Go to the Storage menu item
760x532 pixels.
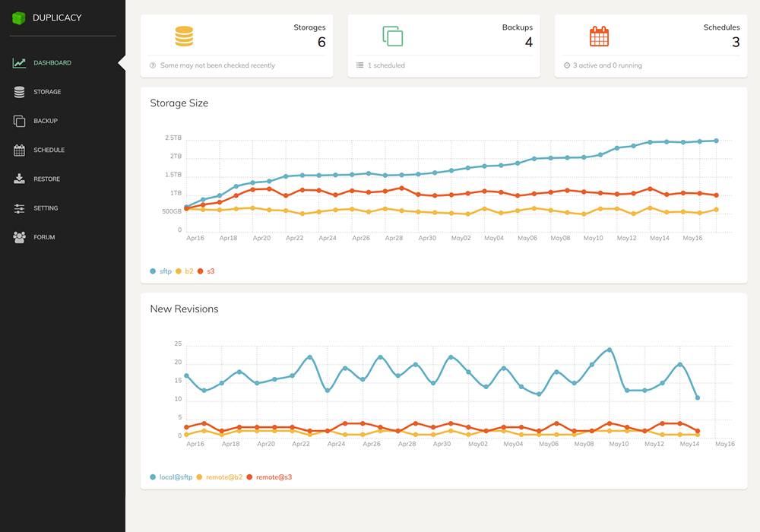click(x=47, y=92)
